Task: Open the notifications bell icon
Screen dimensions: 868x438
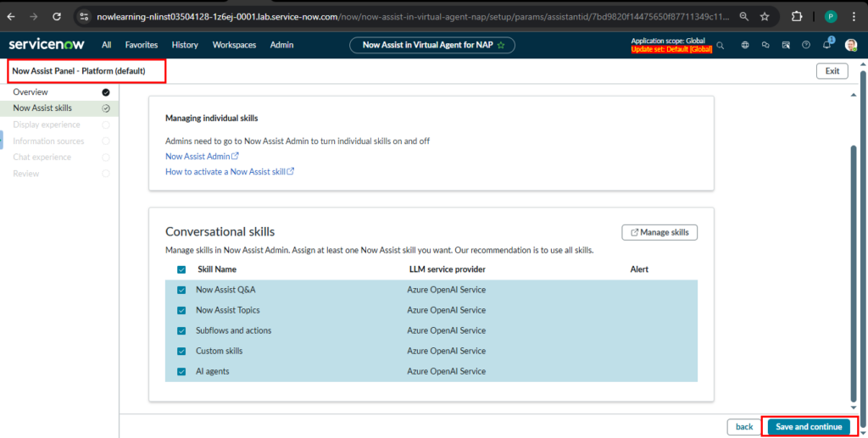Action: coord(827,45)
